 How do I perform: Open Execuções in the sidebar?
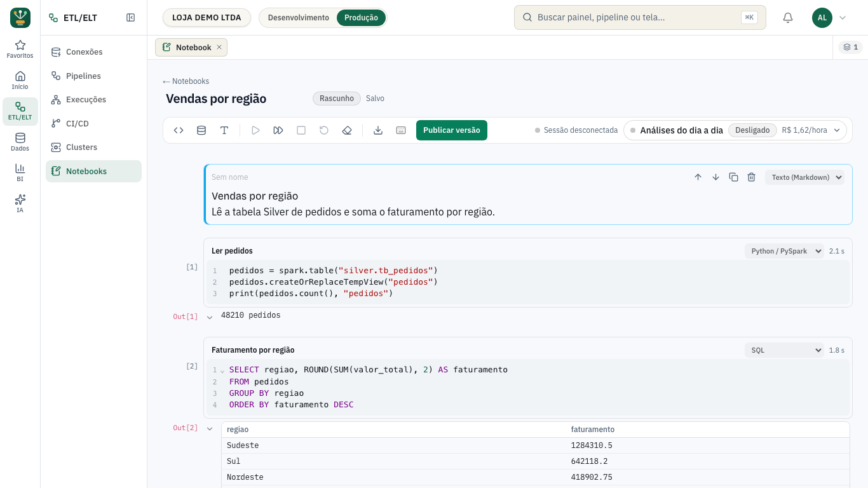point(93,100)
